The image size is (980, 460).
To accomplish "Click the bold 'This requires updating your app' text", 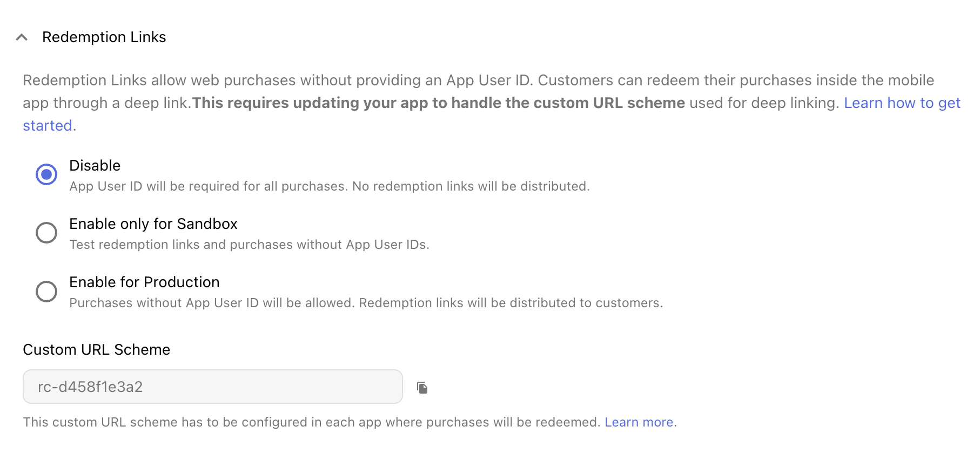I will 438,103.
